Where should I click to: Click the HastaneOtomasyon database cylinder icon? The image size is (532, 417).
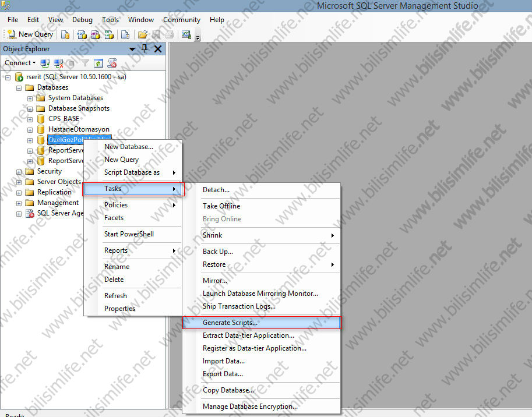(x=41, y=129)
